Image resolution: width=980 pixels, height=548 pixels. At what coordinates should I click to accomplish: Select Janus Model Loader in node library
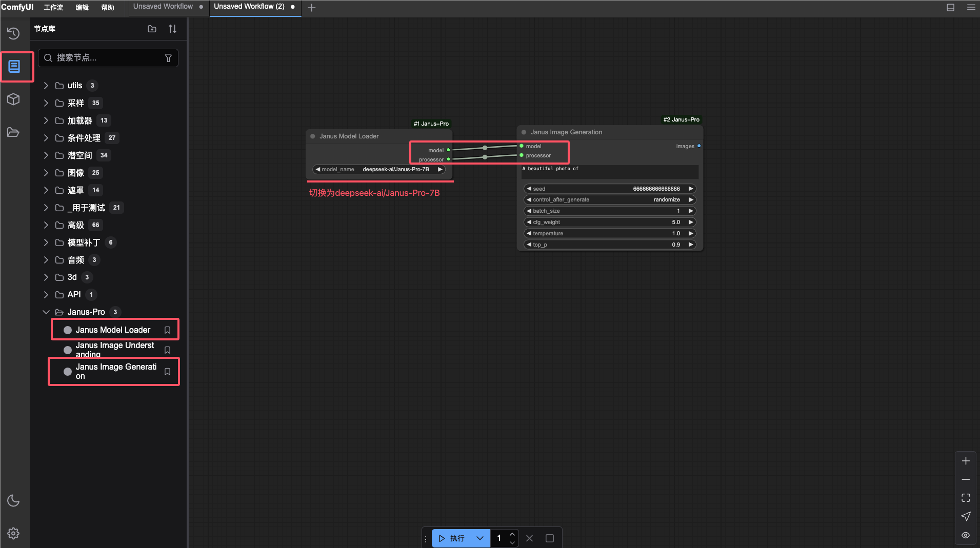coord(113,330)
